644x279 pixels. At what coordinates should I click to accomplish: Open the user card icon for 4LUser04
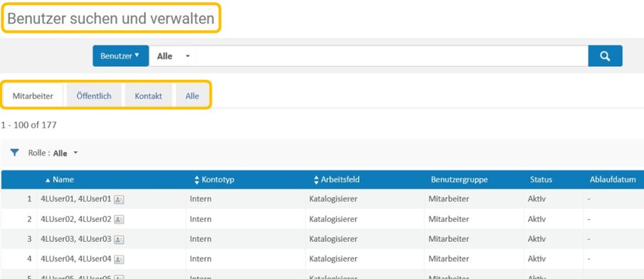tap(119, 259)
